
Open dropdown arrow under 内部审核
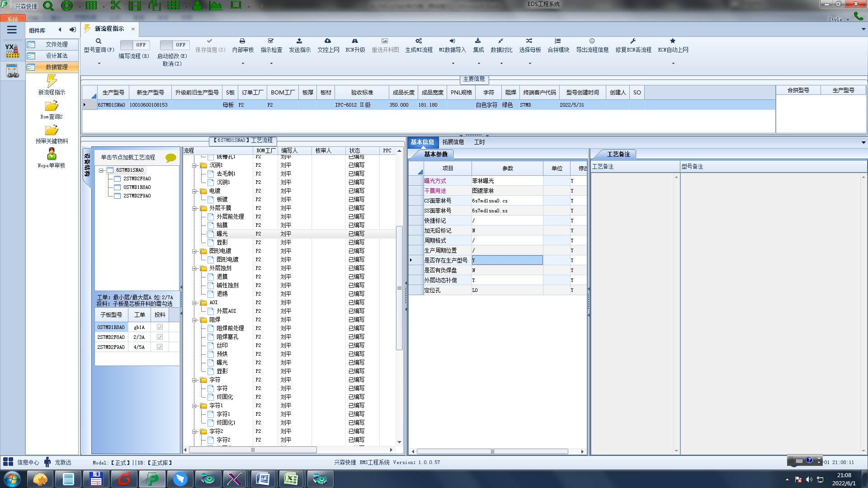(x=243, y=64)
